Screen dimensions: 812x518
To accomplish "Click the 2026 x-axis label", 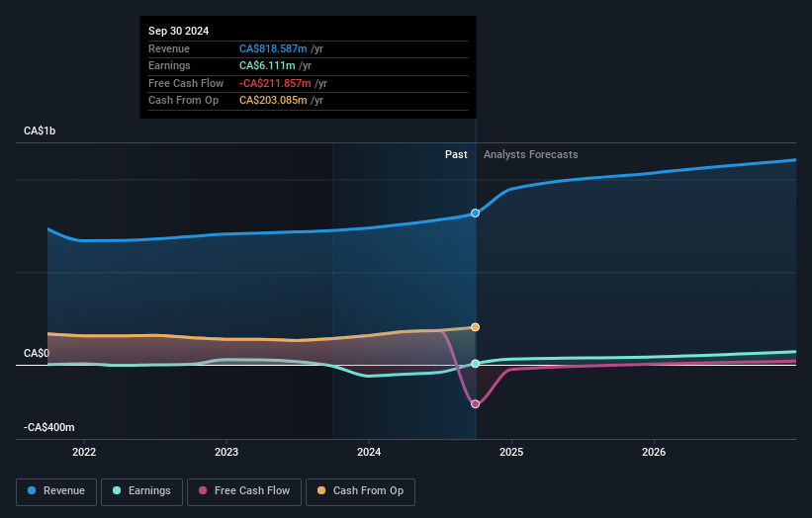I will pos(654,452).
